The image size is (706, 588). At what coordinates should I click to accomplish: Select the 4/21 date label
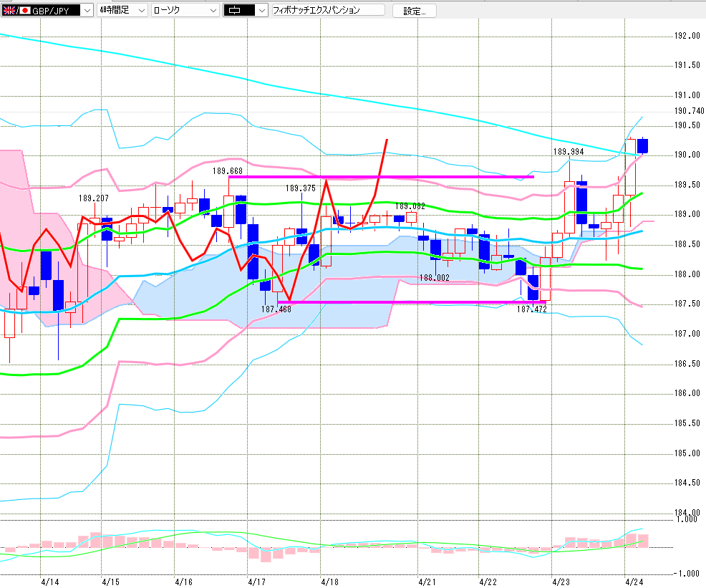pyautogui.click(x=427, y=582)
